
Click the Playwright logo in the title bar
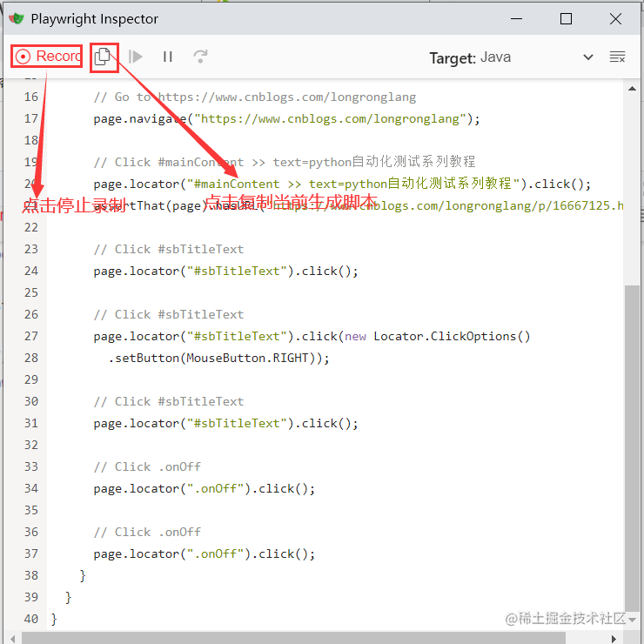pos(17,18)
